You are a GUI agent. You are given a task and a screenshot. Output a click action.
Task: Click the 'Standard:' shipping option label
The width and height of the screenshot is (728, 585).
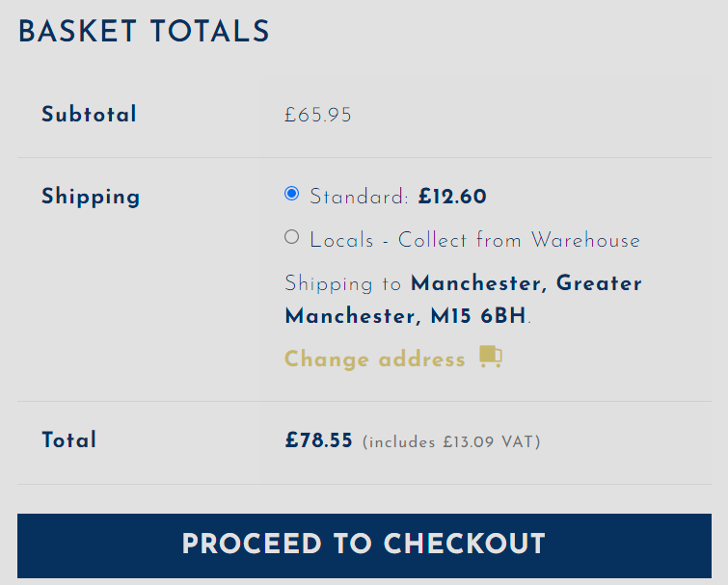(x=359, y=197)
